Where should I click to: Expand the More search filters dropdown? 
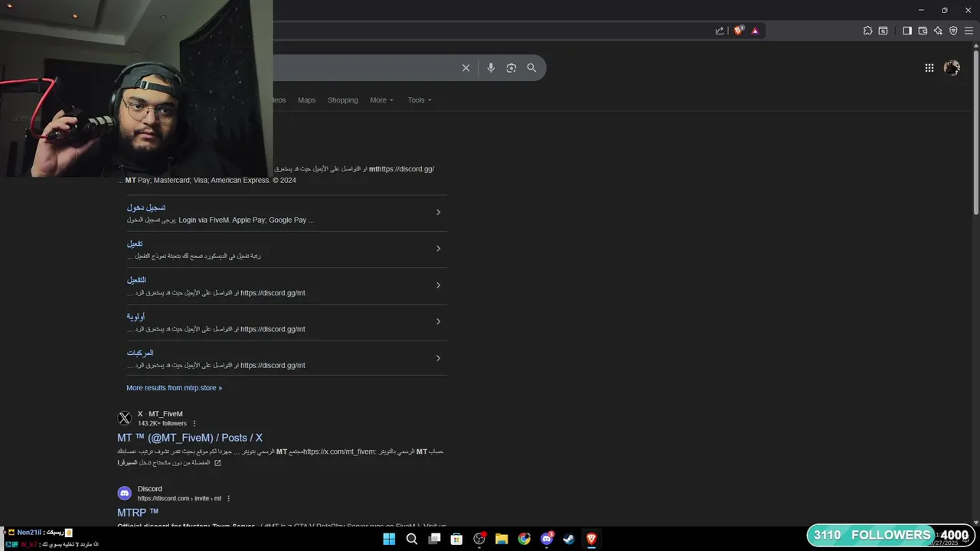(x=381, y=100)
